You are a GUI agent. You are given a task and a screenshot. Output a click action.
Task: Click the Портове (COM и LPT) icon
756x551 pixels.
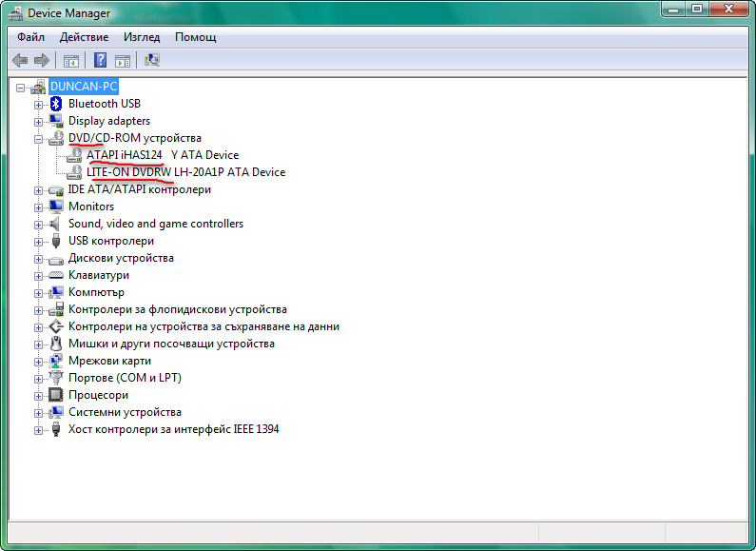(56, 378)
